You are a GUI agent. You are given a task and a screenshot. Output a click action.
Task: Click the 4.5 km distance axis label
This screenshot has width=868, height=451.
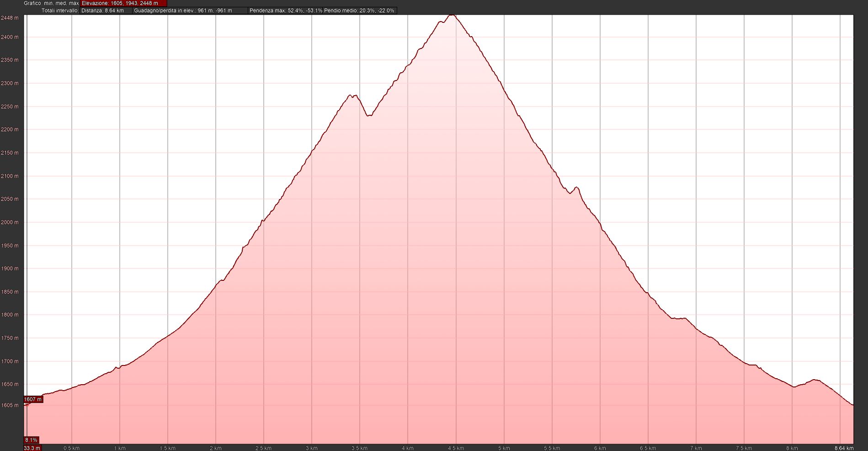click(x=456, y=448)
